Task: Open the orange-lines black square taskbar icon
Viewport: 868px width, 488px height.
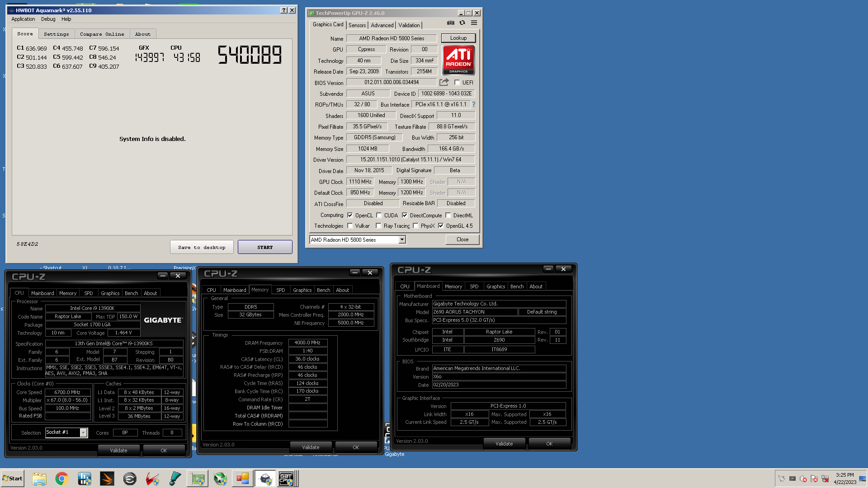Action: 107,479
